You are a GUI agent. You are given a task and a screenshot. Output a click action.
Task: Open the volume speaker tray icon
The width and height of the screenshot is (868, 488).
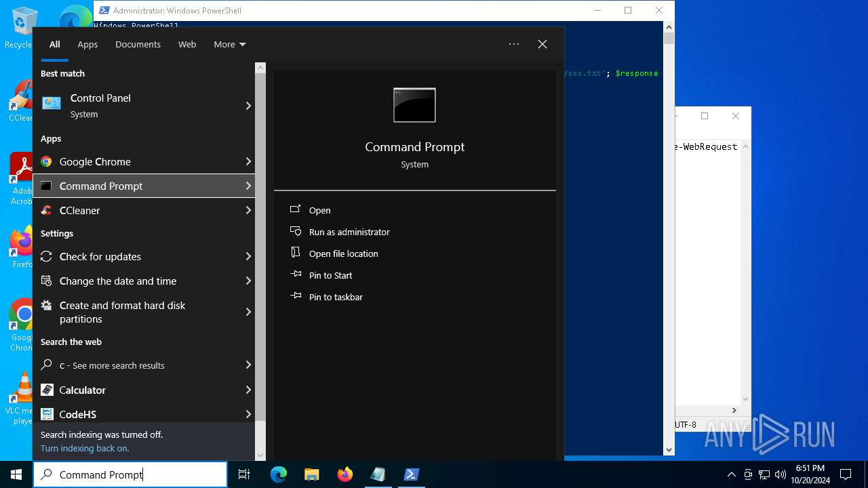(781, 474)
